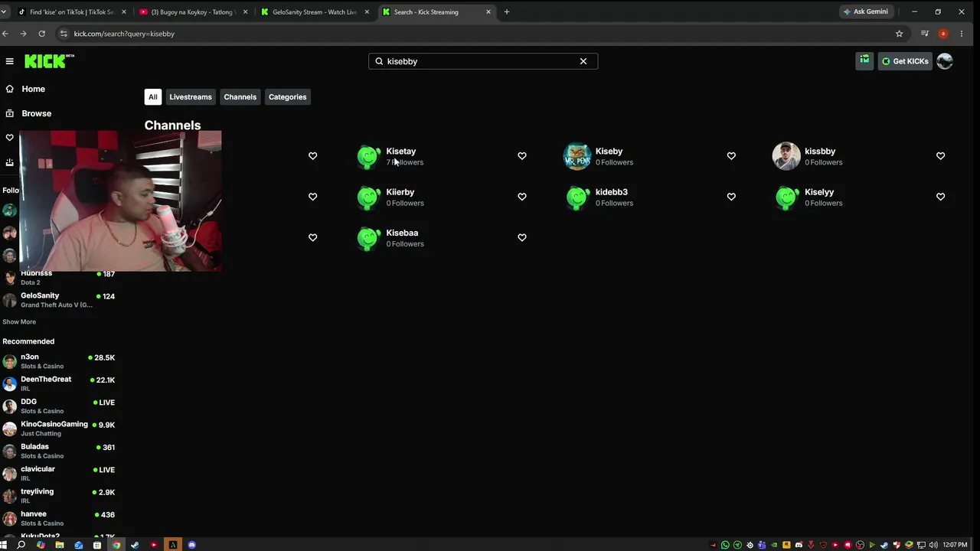Open the user profile avatar menu
The image size is (980, 551).
945,61
